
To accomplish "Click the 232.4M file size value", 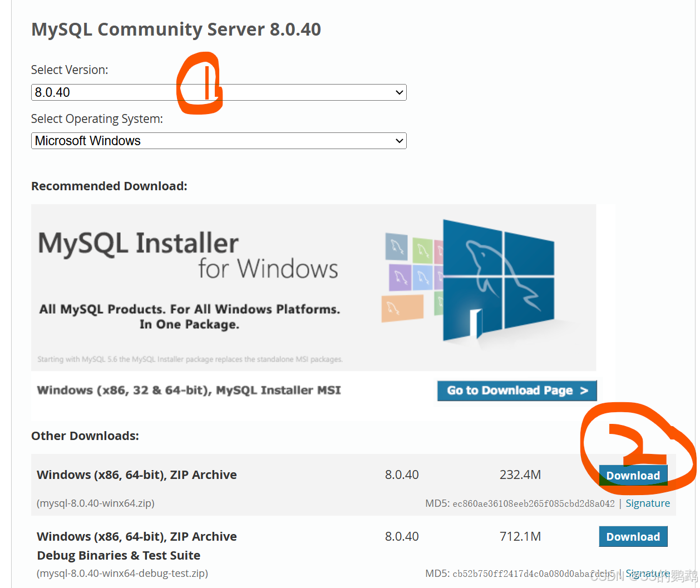I will pos(520,475).
